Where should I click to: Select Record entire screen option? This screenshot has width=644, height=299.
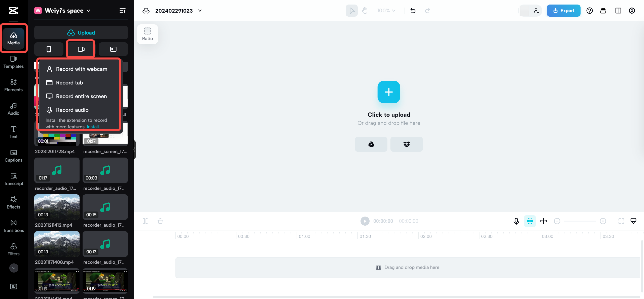tap(81, 96)
